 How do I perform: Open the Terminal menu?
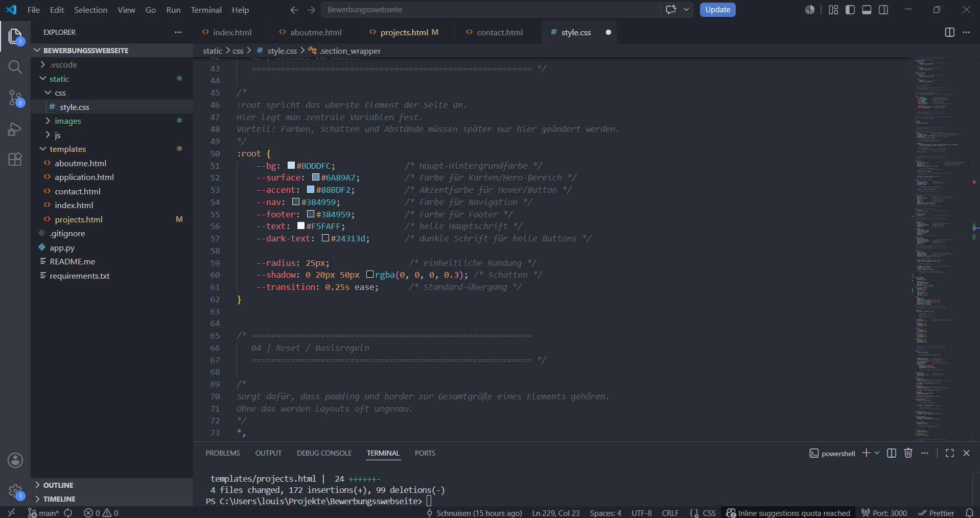click(x=206, y=10)
